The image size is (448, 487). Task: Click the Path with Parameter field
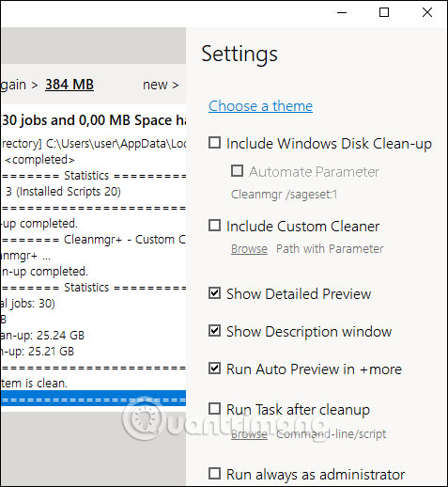pyautogui.click(x=330, y=249)
